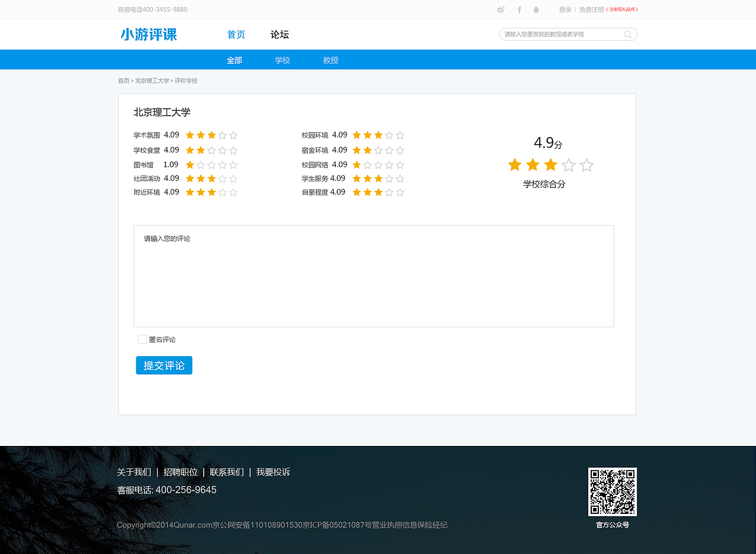Click the fifth star under 学校综合分
This screenshot has width=756, height=554.
click(x=586, y=165)
